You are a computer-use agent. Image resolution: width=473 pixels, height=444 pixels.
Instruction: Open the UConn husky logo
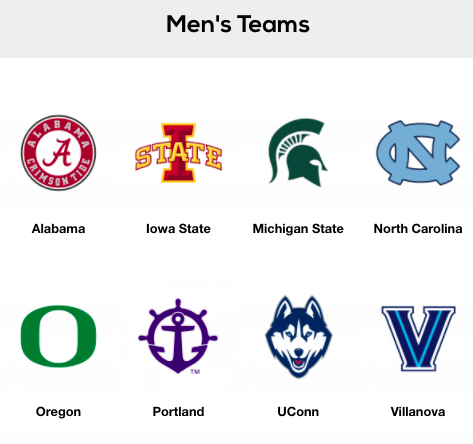click(x=298, y=336)
